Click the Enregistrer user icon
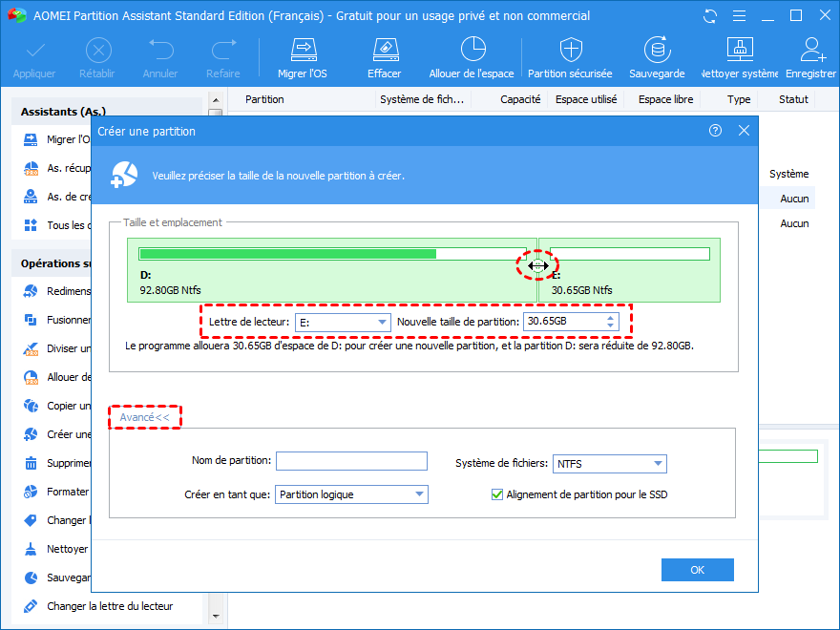This screenshot has width=840, height=630. coord(811,50)
